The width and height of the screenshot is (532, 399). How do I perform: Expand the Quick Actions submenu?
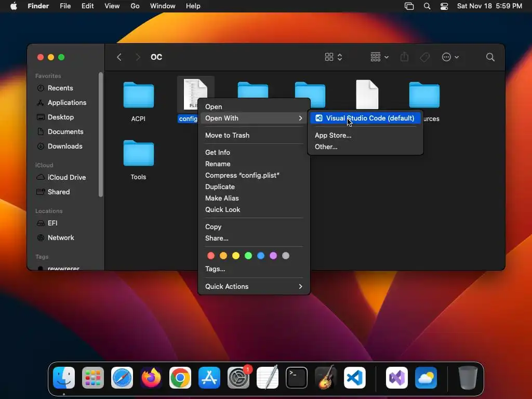coord(254,287)
